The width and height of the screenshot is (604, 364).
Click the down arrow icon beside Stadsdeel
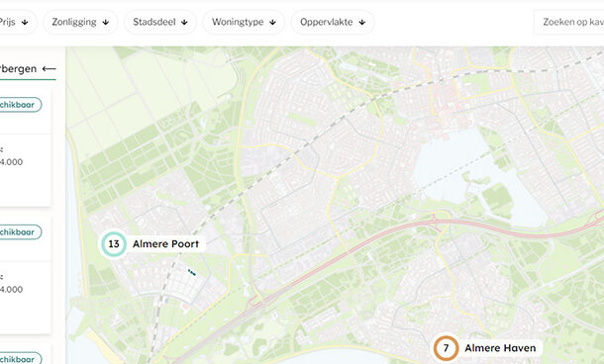click(184, 23)
